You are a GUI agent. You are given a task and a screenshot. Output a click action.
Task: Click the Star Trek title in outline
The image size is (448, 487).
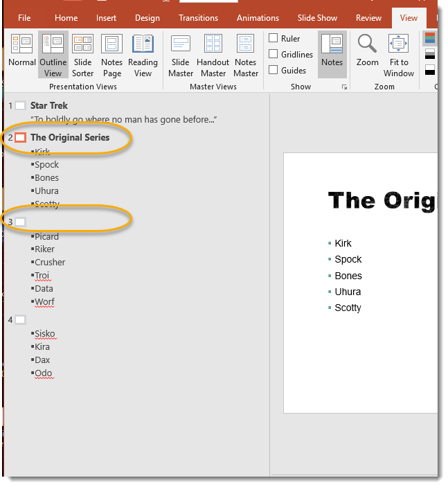coord(49,105)
